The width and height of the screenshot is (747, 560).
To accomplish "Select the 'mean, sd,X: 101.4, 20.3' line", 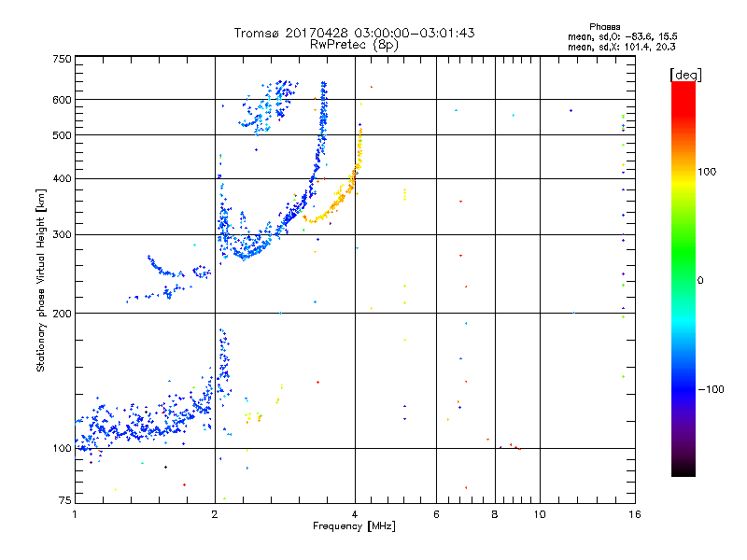I will (621, 47).
